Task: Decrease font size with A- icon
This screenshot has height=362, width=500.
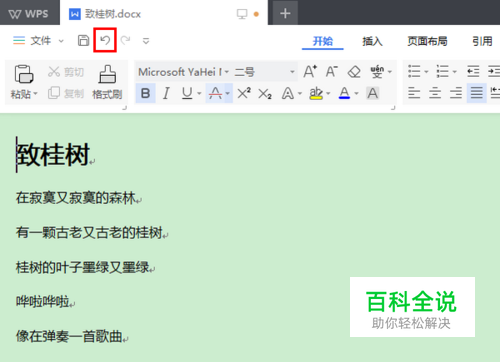Action: pyautogui.click(x=331, y=71)
